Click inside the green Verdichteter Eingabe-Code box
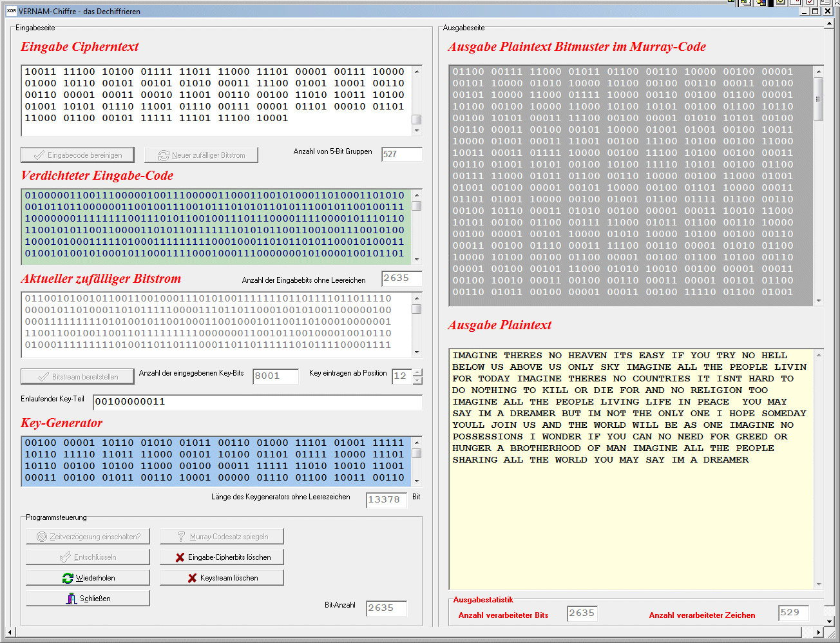 point(216,227)
